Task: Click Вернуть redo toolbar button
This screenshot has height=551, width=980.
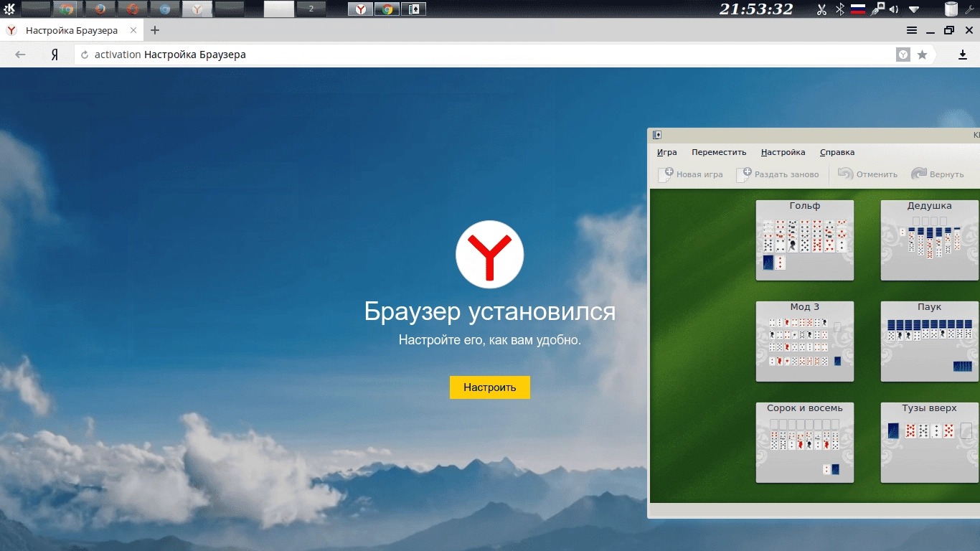Action: tap(938, 174)
